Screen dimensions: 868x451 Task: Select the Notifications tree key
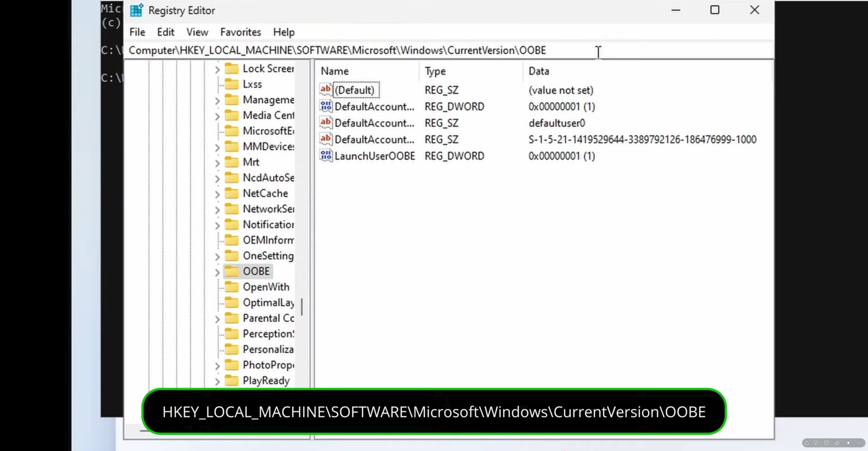[x=269, y=224]
